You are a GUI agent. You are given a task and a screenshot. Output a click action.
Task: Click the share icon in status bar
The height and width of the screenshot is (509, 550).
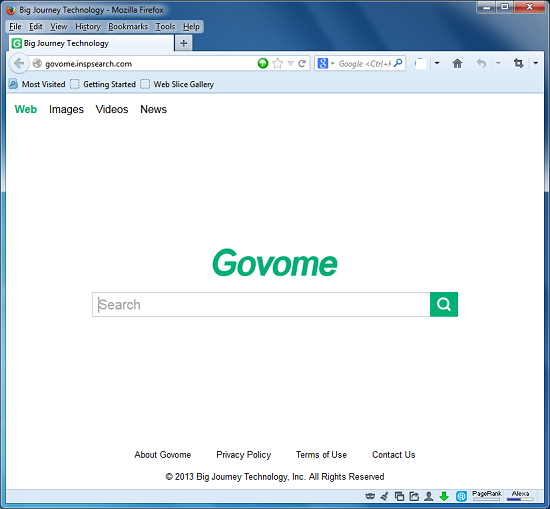point(414,496)
